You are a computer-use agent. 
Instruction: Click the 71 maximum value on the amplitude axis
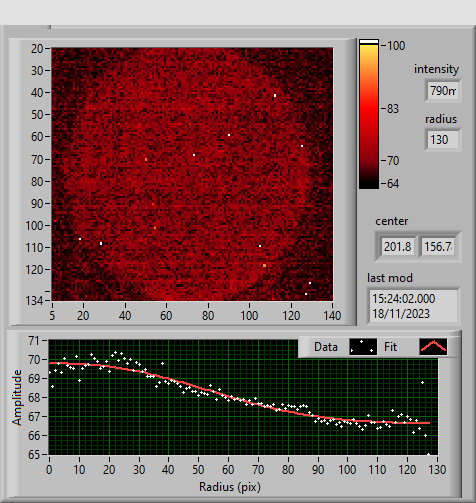coord(34,341)
